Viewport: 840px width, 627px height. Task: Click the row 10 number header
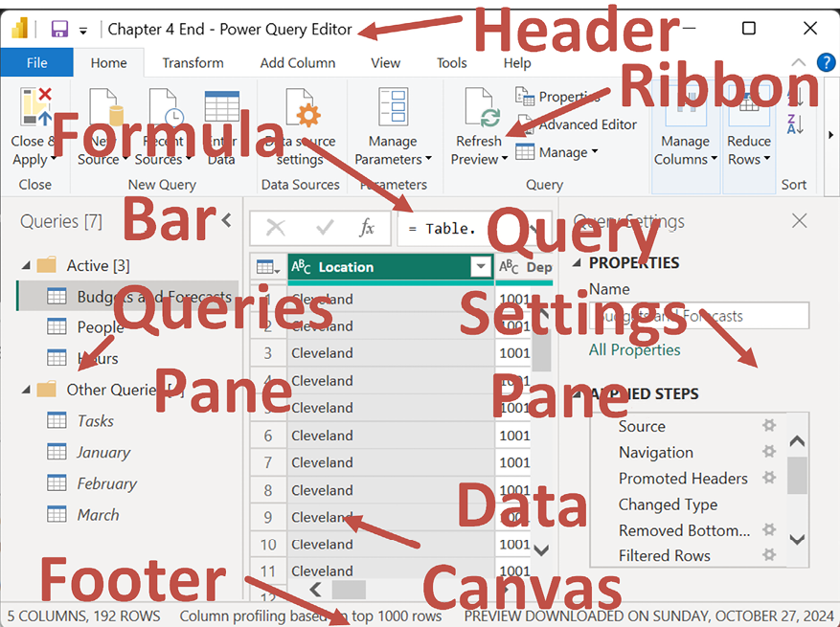tap(268, 545)
